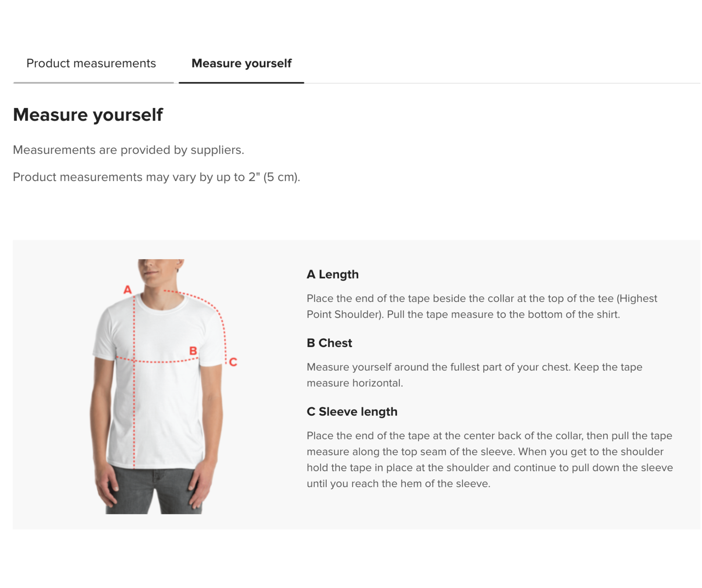Switch to the Product measurements tab
Image resolution: width=702 pixels, height=588 pixels.
click(x=91, y=64)
